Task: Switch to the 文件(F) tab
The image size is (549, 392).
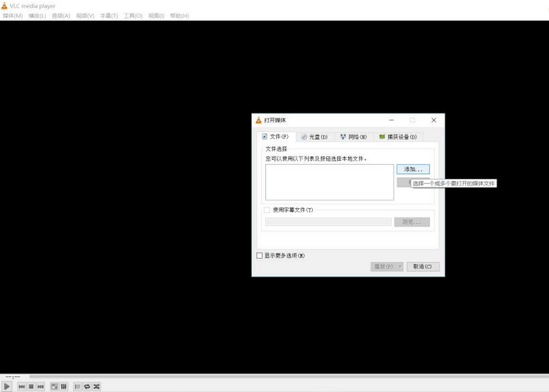Action: pyautogui.click(x=277, y=137)
